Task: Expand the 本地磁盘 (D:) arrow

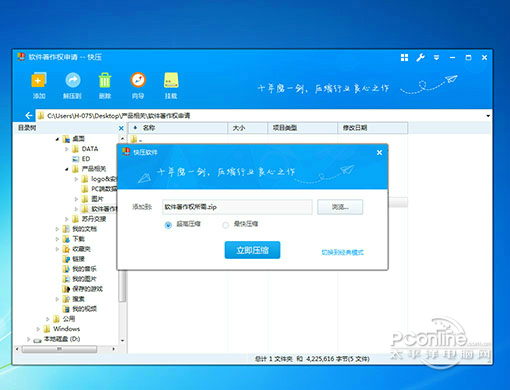Action: tap(29, 339)
